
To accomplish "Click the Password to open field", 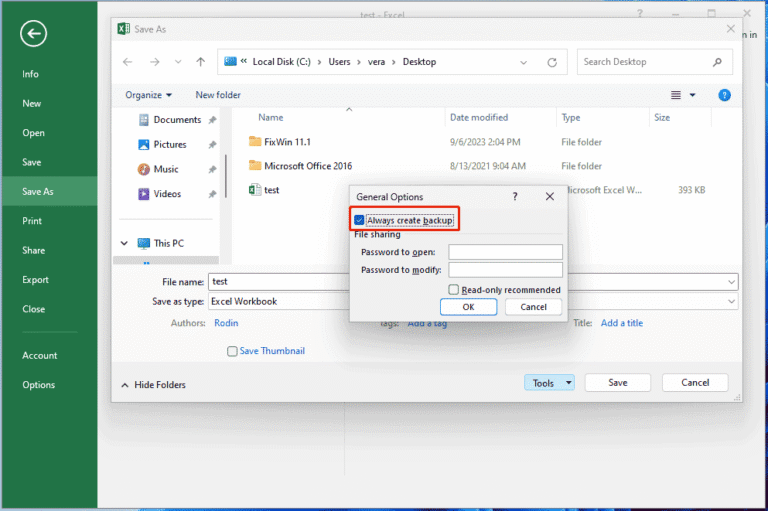I will click(505, 252).
